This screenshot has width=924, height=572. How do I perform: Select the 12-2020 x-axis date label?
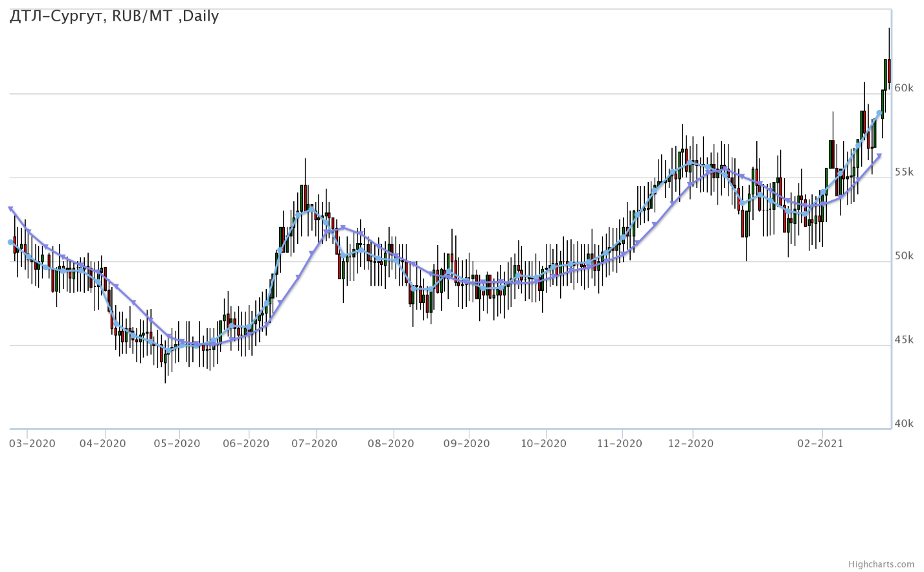691,444
